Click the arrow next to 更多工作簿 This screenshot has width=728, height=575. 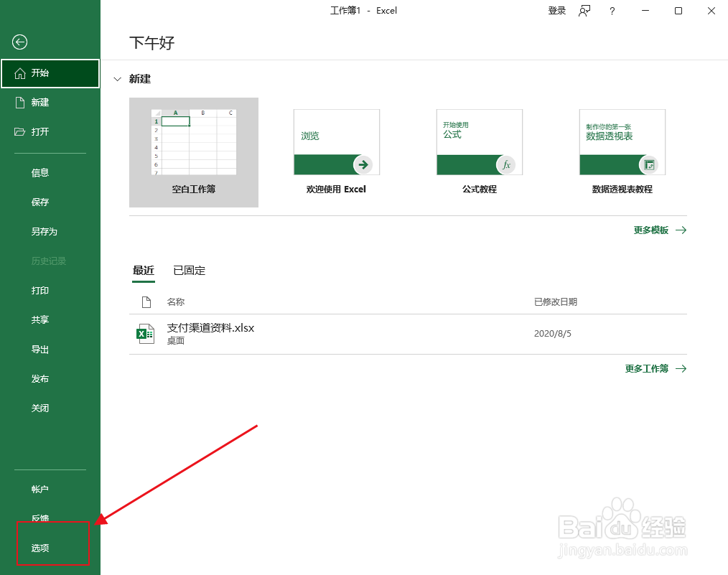[681, 368]
